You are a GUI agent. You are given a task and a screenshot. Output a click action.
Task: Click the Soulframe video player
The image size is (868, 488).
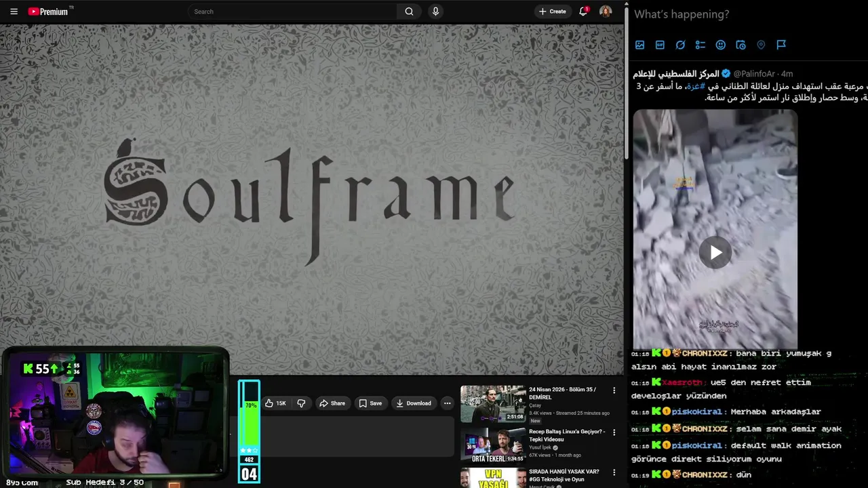click(x=311, y=199)
